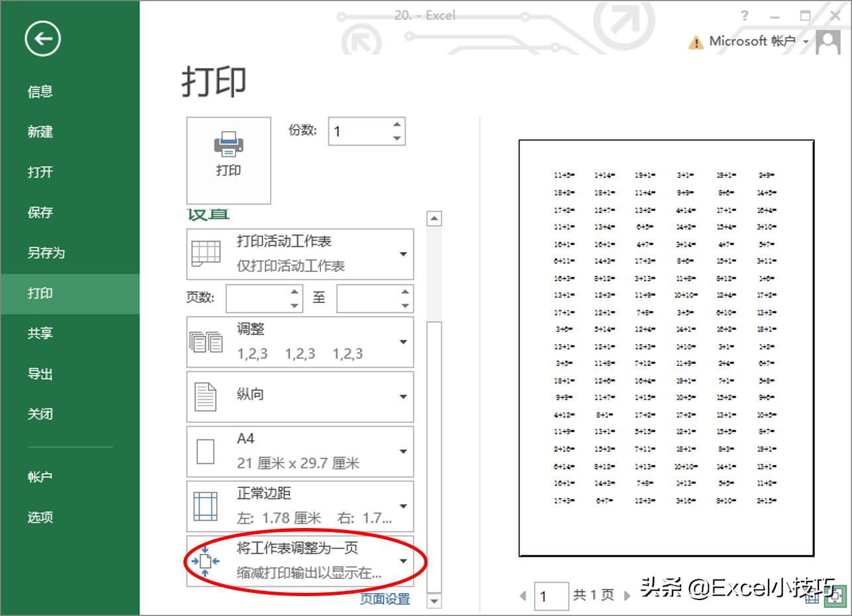Toggle Show Margins in preview corner
The image size is (852, 616).
812,595
